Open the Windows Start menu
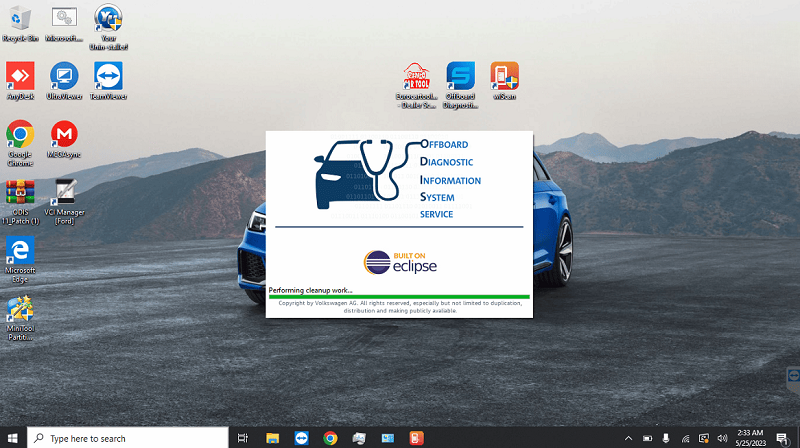This screenshot has width=800, height=448. [x=13, y=438]
